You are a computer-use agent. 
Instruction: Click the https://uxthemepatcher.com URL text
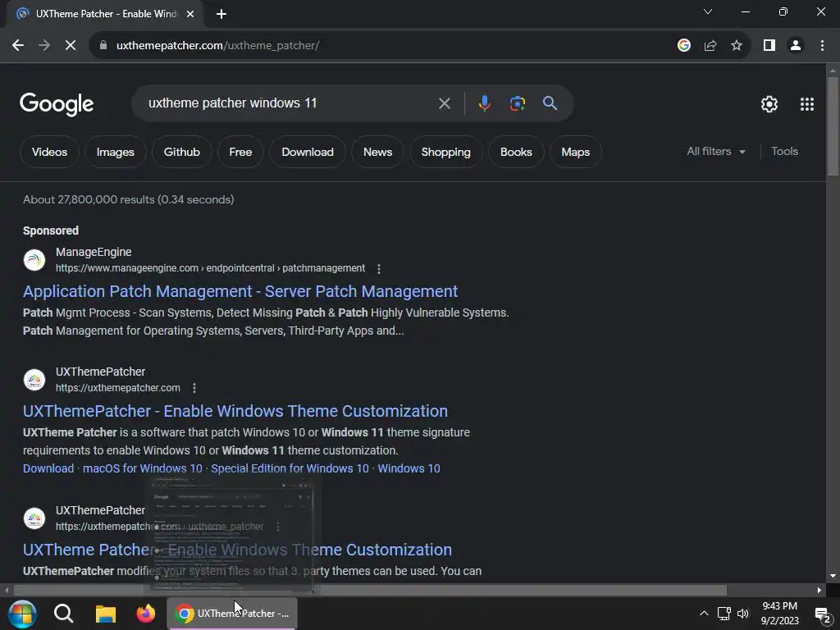coord(118,388)
